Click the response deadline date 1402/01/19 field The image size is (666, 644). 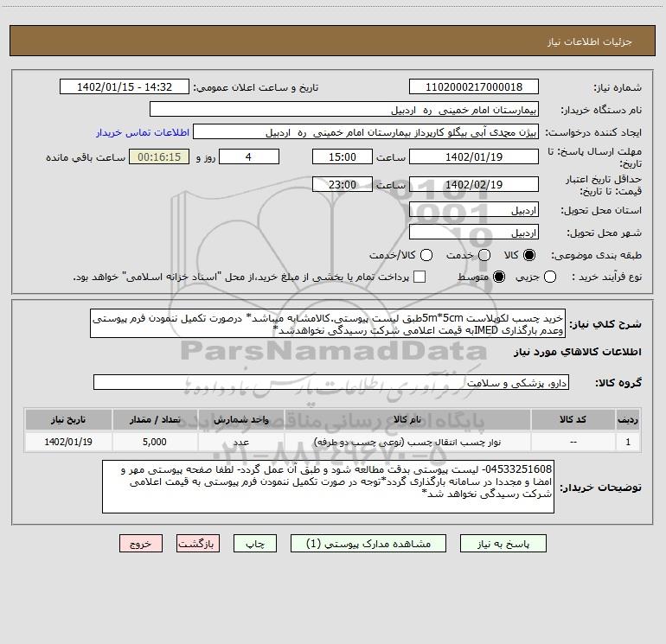(x=474, y=156)
